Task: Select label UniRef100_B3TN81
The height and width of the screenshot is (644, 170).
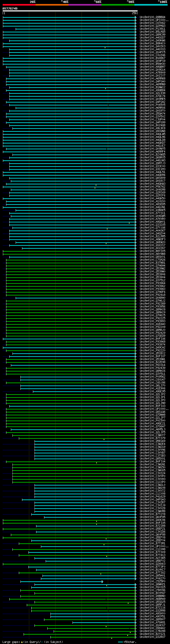Action: coord(152,263)
